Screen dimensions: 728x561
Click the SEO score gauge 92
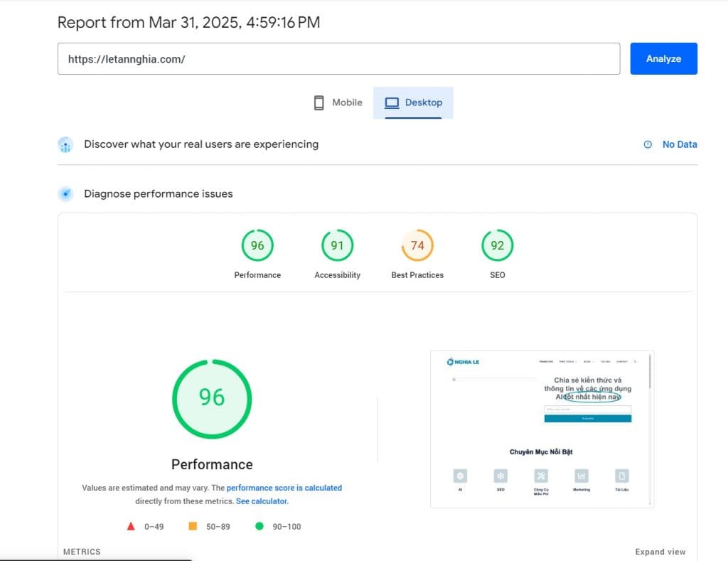coord(497,246)
